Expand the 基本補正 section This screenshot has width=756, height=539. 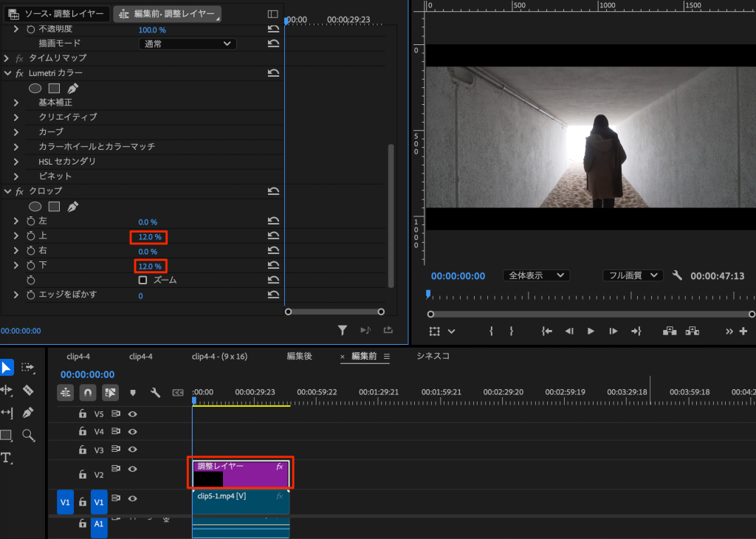(16, 102)
